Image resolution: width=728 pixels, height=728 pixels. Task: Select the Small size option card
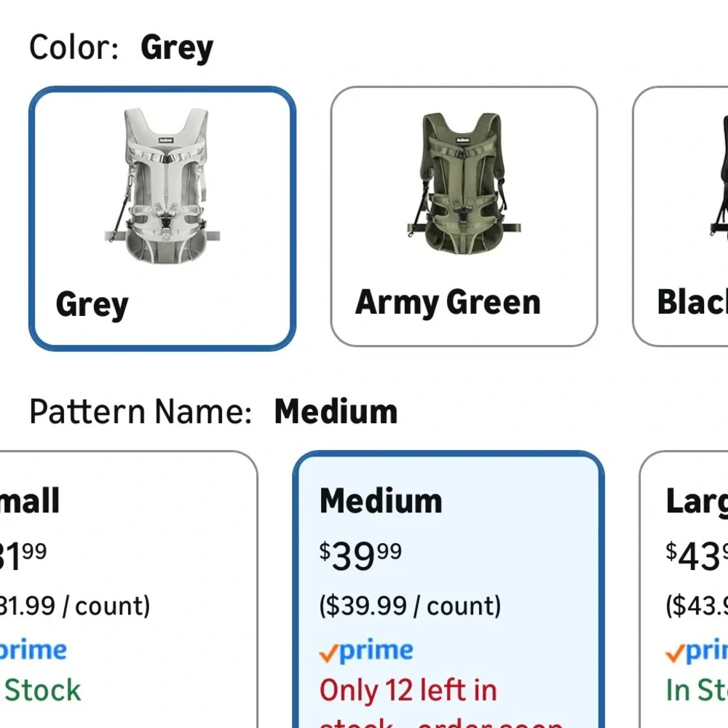tap(129, 589)
